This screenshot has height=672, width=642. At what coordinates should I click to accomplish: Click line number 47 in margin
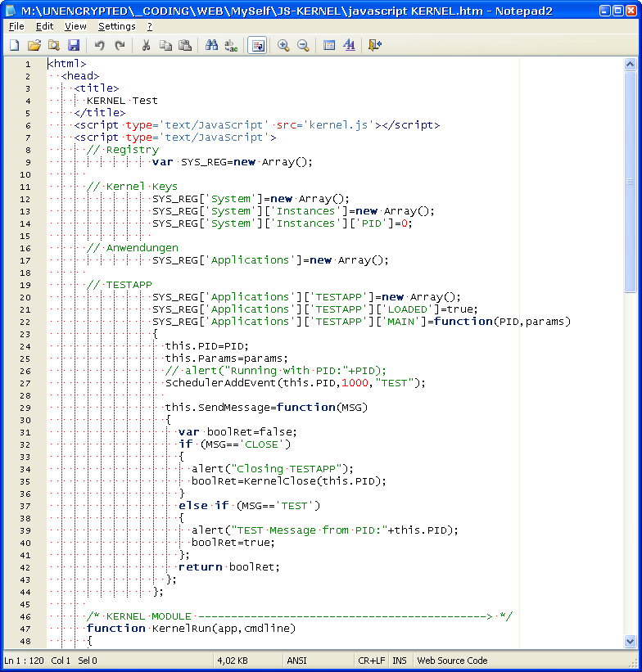25,629
